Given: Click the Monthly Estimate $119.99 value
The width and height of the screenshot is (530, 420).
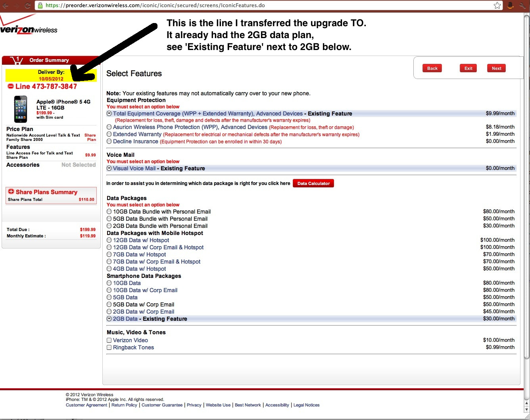Looking at the screenshot, I should (x=88, y=236).
